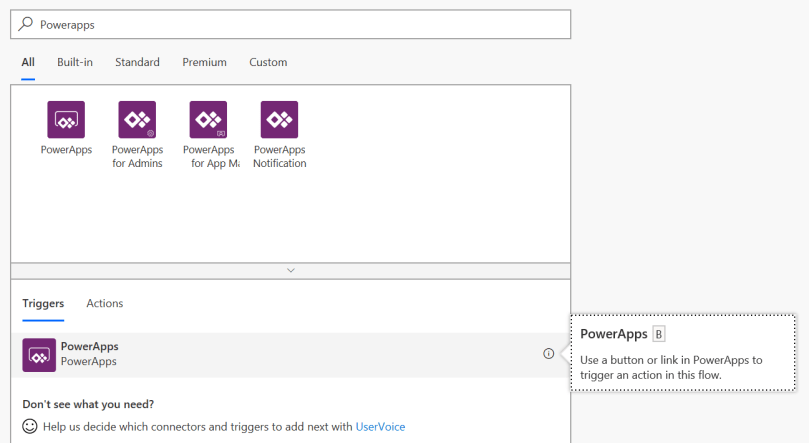Click the magnifier search icon
This screenshot has height=443, width=809.
click(25, 24)
